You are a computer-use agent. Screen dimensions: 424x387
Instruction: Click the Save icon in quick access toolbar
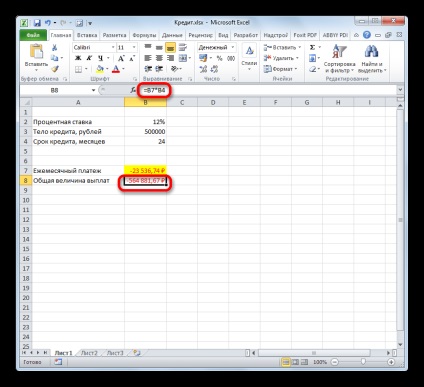click(37, 23)
